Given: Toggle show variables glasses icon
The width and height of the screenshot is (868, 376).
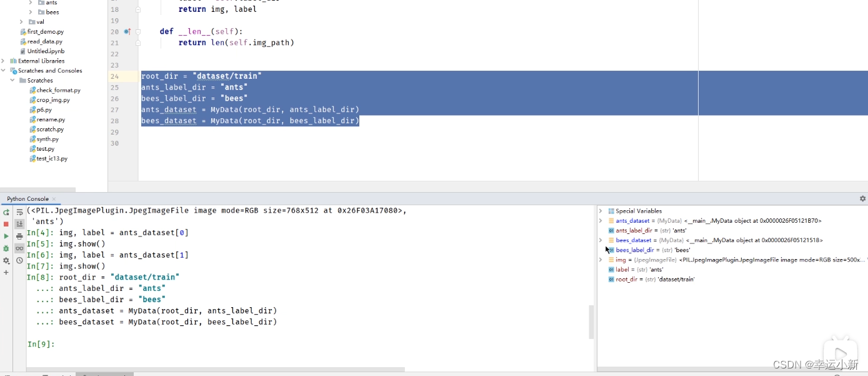Looking at the screenshot, I should click(19, 248).
